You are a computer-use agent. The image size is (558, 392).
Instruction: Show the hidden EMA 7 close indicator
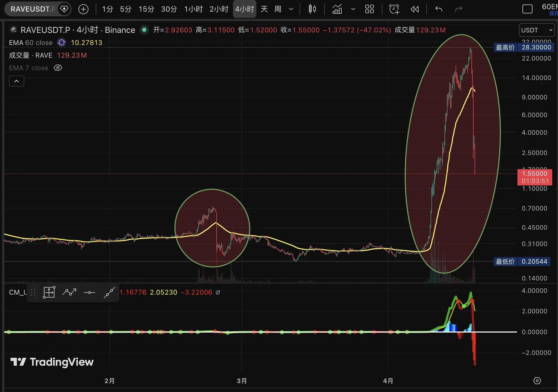pyautogui.click(x=58, y=68)
